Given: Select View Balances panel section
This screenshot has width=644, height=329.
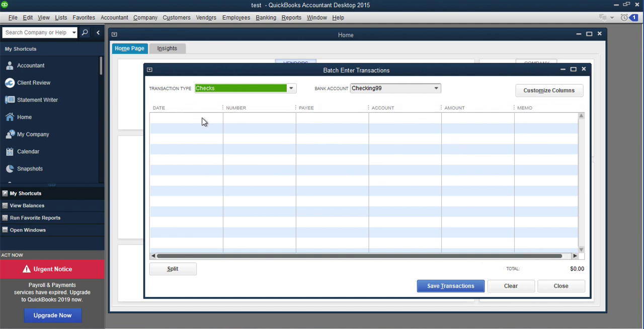Looking at the screenshot, I should tap(52, 206).
